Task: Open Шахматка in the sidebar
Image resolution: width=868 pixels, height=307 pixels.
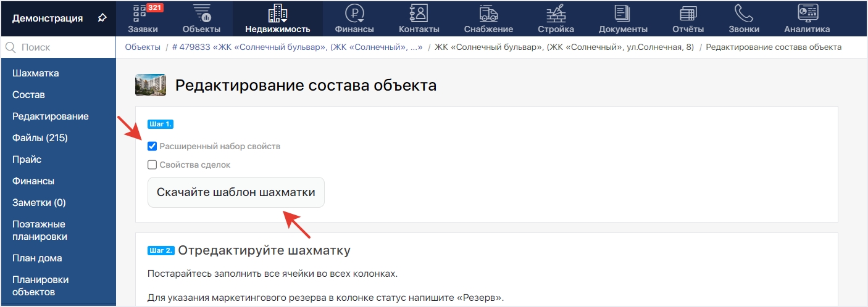Action: [36, 73]
